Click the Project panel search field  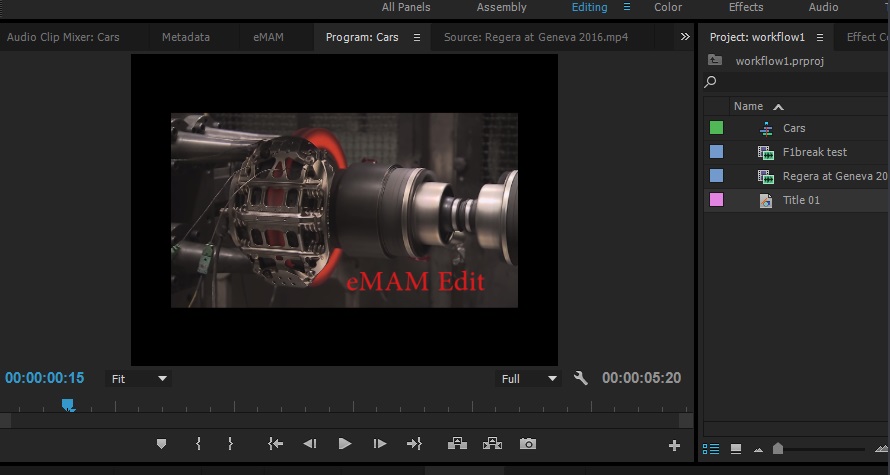pos(796,82)
